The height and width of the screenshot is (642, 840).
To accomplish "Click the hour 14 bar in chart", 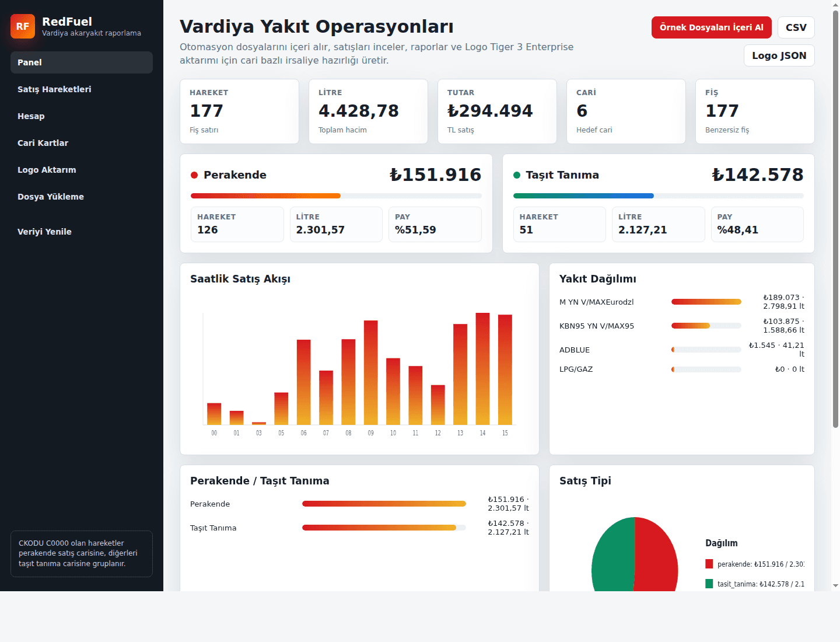I will pos(482,369).
